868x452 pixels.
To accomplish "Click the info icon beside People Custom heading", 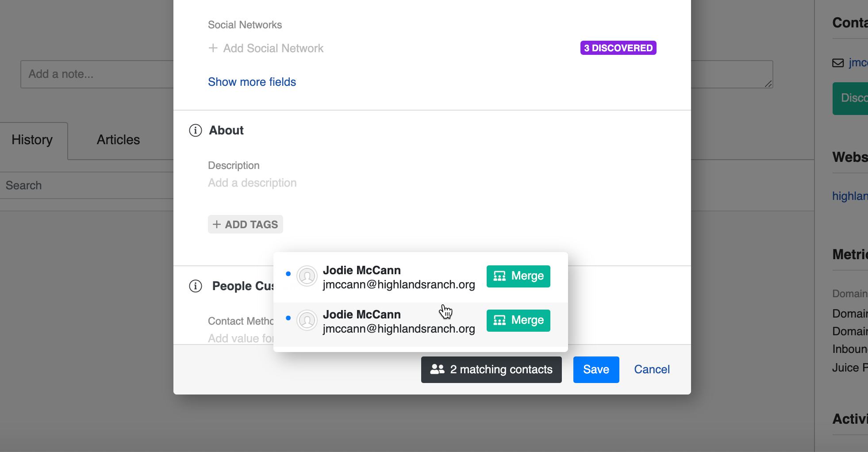I will coord(195,286).
